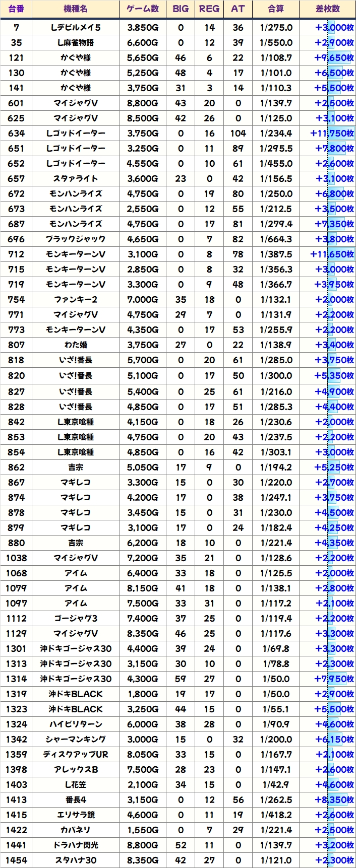This screenshot has width=356, height=868.
Task: Click machine number 1068
Action: [16, 573]
